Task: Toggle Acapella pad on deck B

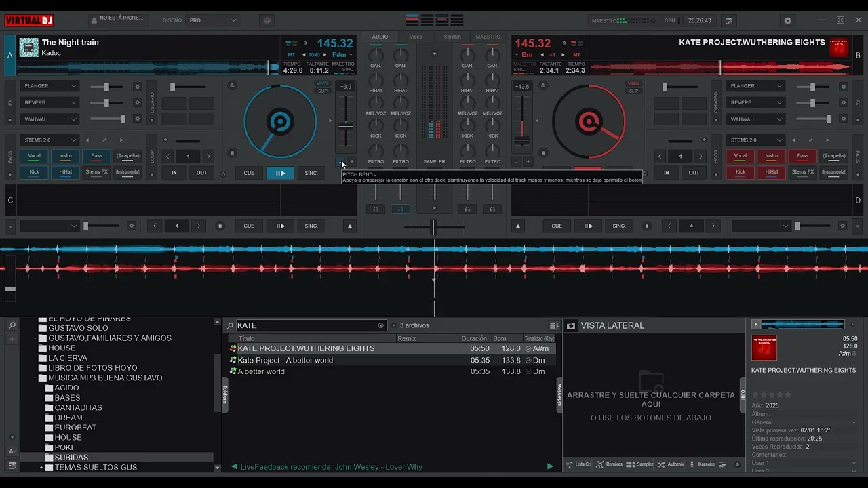Action: (834, 156)
